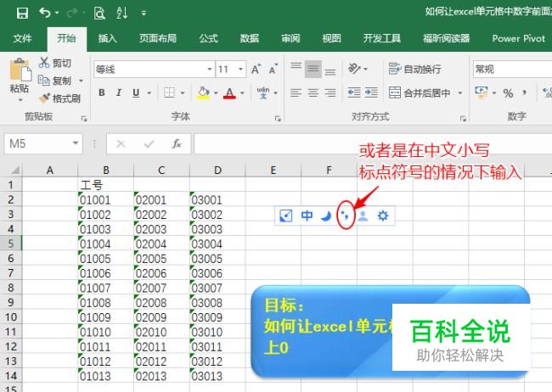
Task: Switch to the 插入 tab
Action: click(107, 38)
